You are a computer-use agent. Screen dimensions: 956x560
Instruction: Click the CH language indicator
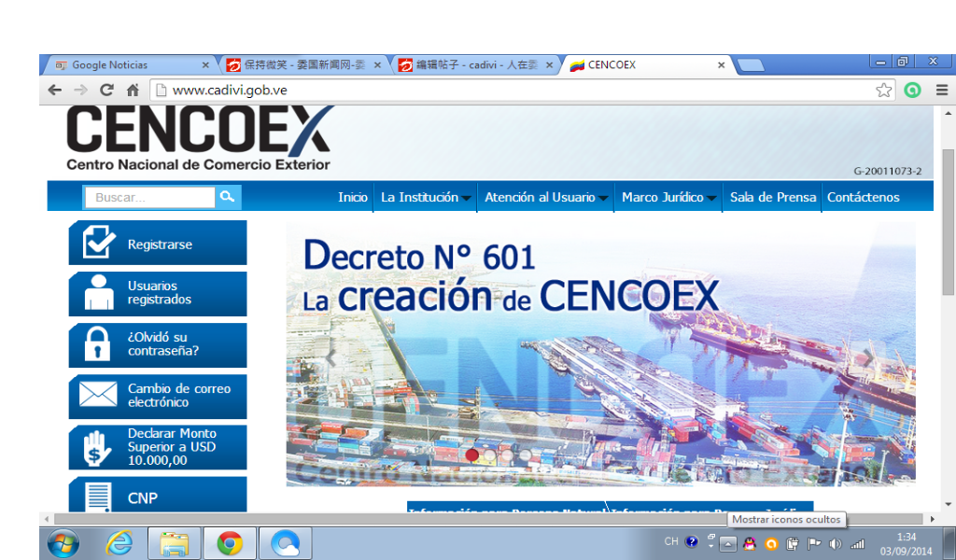pos(670,541)
